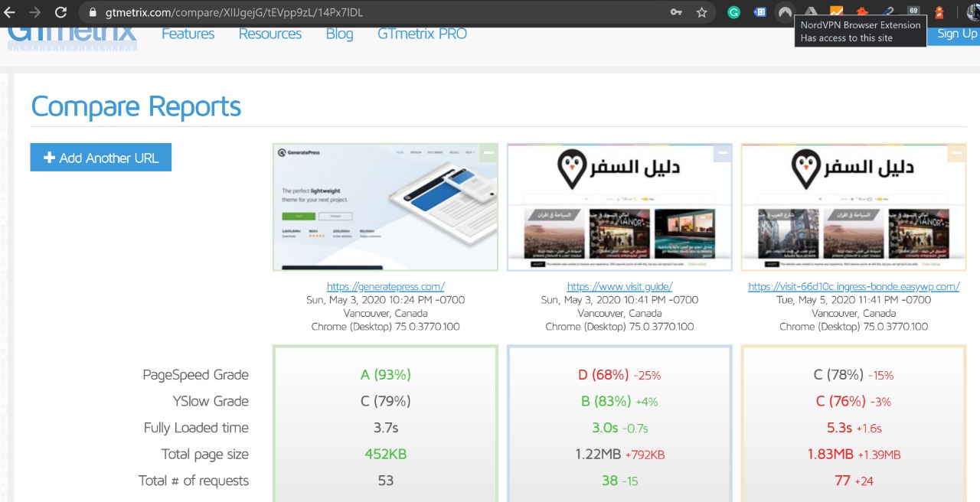980x502 pixels.
Task: Remove visit.guide report with minus icon
Action: [x=723, y=153]
